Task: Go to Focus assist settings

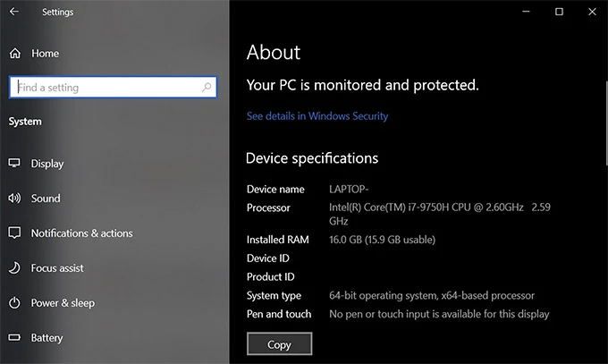Action: tap(57, 268)
